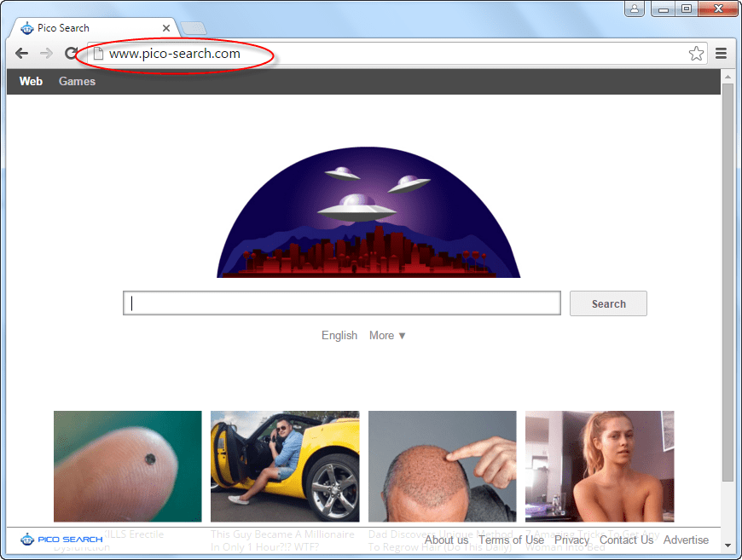Open the fingertip chip ad thumbnail
The width and height of the screenshot is (742, 560).
(x=128, y=466)
